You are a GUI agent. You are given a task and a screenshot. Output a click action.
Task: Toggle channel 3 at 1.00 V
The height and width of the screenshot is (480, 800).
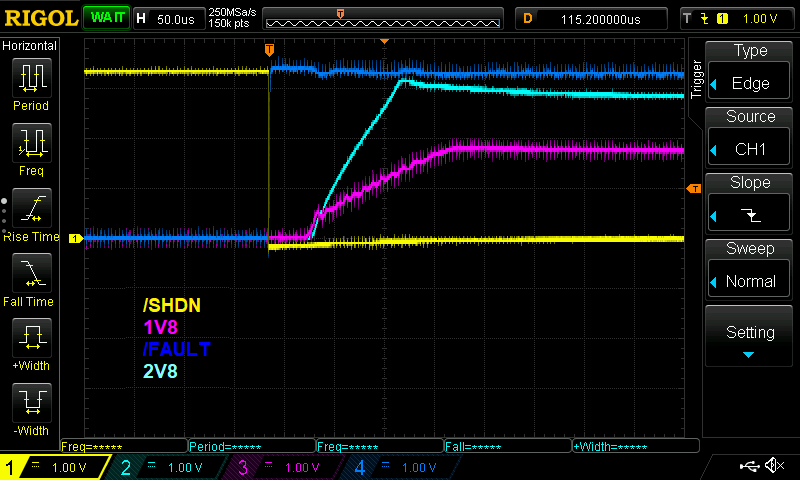point(285,467)
